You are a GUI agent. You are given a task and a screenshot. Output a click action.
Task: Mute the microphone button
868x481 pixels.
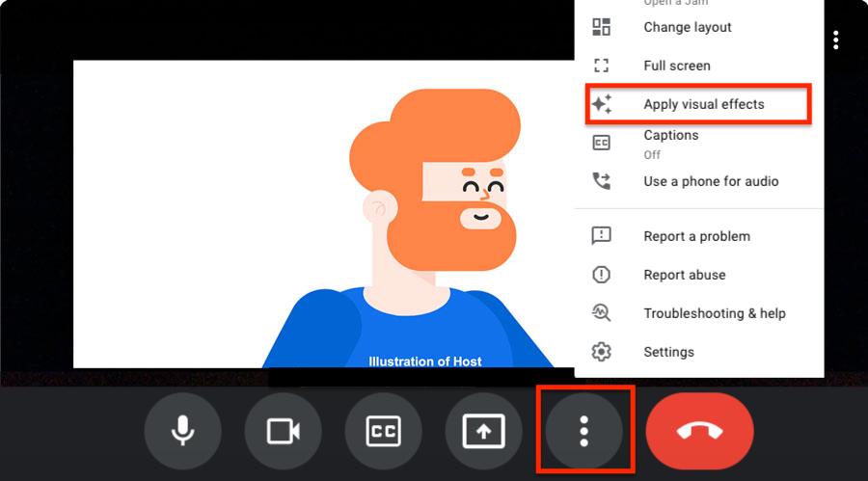tap(182, 431)
